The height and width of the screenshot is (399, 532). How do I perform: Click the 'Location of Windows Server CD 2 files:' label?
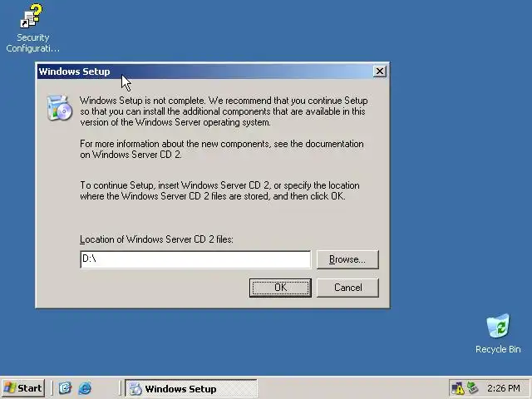pos(156,239)
